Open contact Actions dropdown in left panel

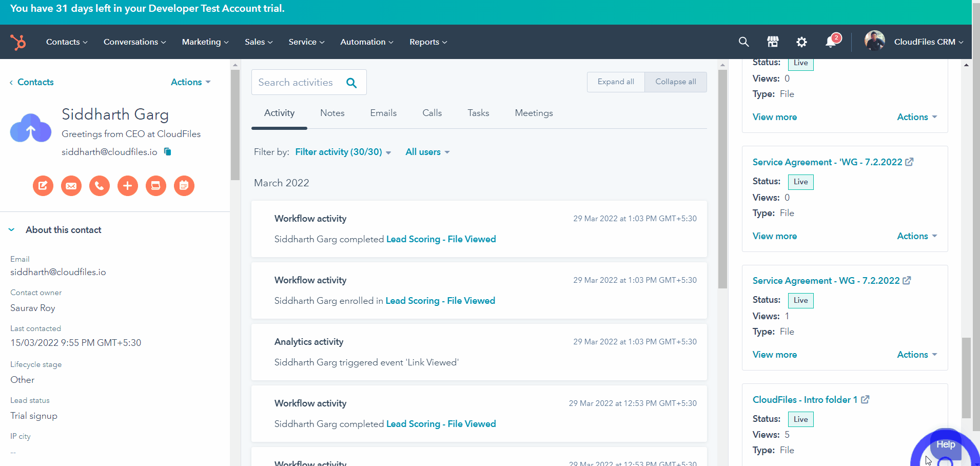(x=191, y=82)
